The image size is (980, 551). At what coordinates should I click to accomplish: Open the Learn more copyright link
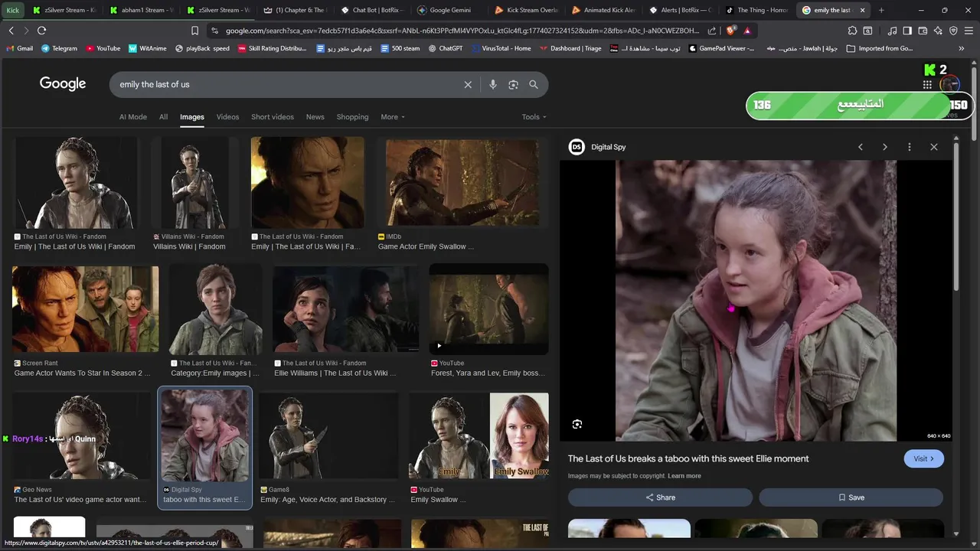coord(684,476)
